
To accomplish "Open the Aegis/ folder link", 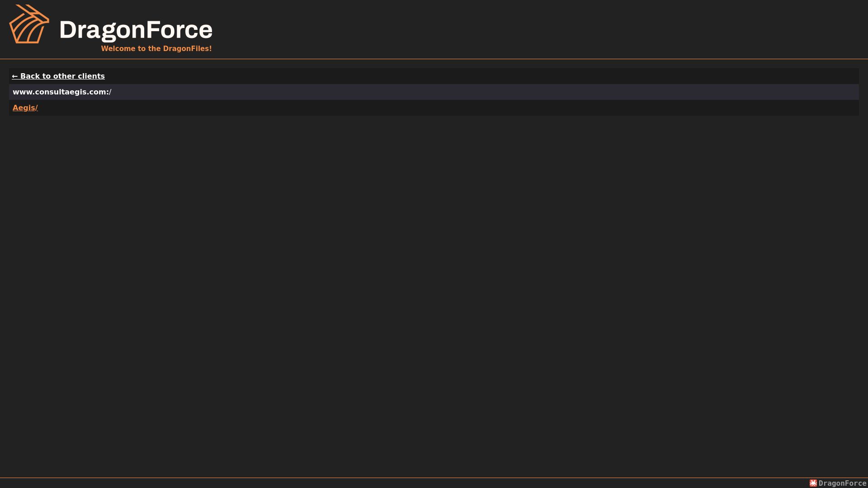I will pyautogui.click(x=25, y=108).
